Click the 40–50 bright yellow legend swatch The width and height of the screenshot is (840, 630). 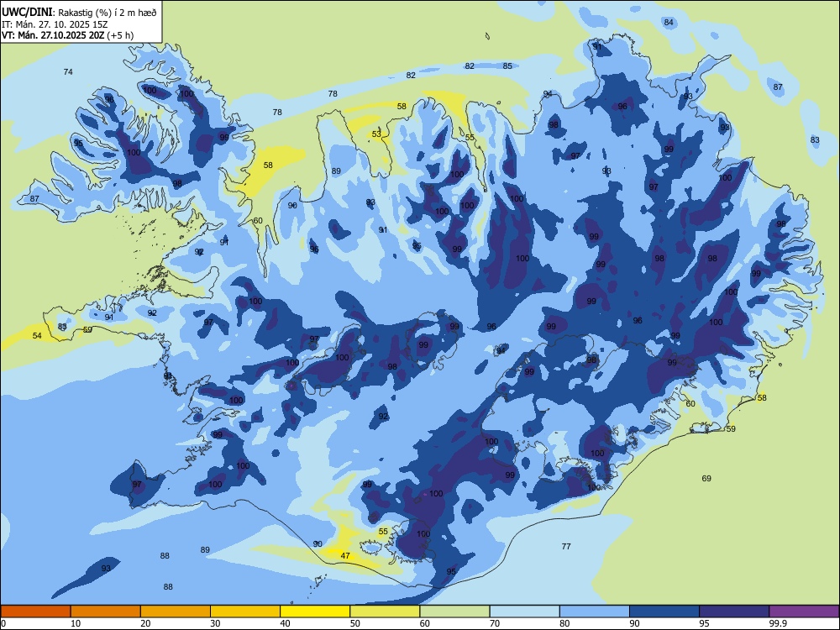coord(315,612)
